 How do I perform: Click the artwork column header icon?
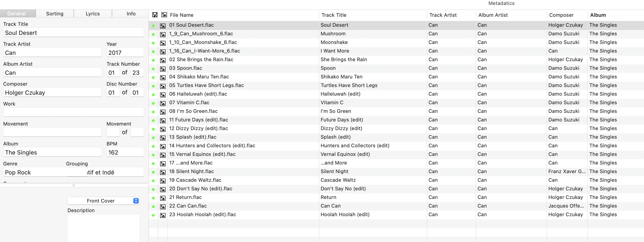164,15
